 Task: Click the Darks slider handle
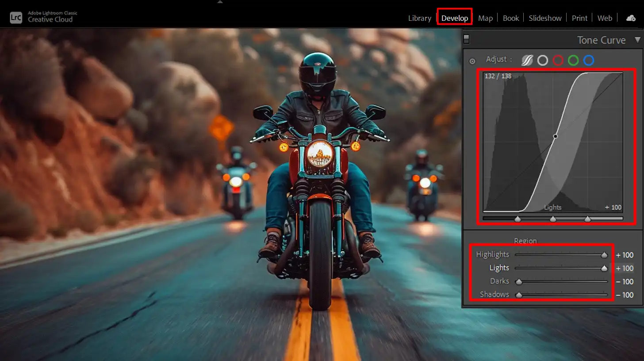coord(519,281)
